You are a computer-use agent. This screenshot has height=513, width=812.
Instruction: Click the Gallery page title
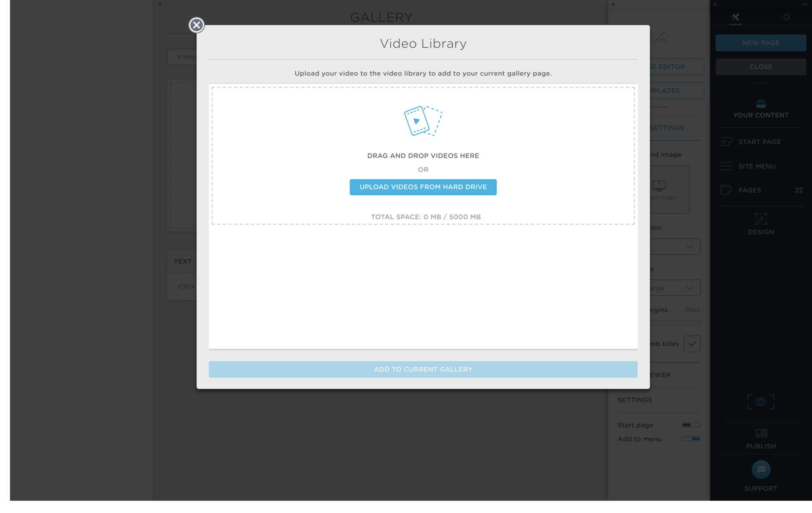point(381,17)
